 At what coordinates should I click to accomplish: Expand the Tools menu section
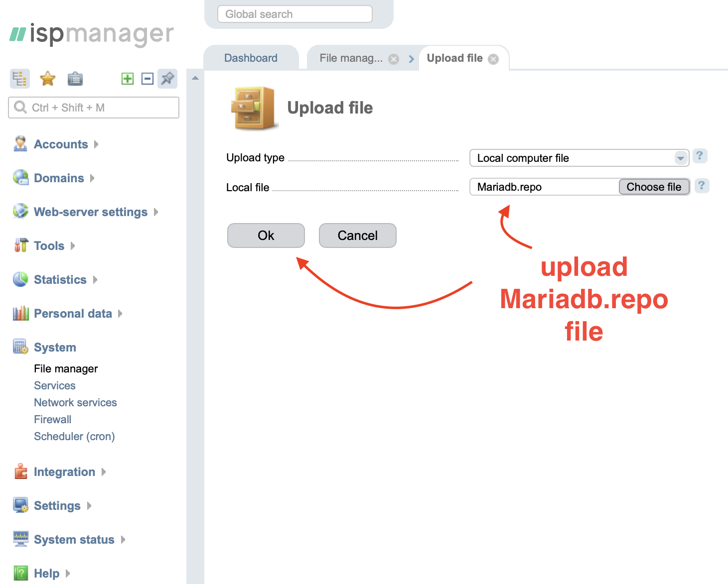(73, 246)
